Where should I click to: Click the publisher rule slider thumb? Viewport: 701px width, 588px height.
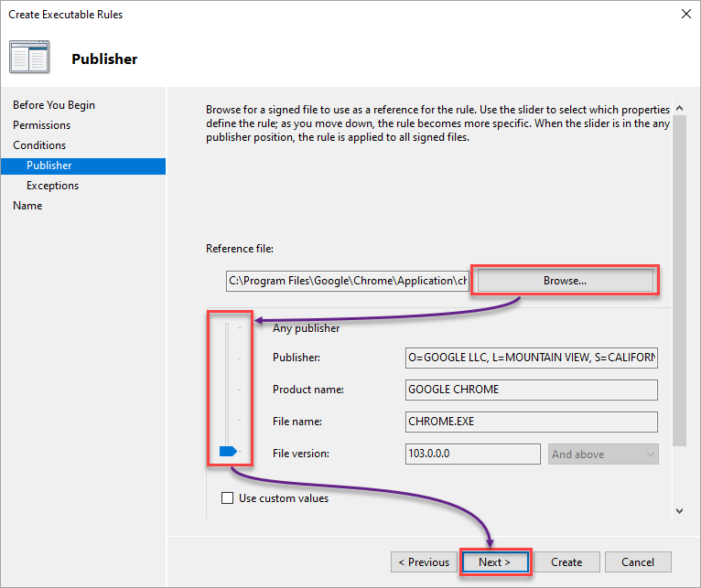pos(228,452)
